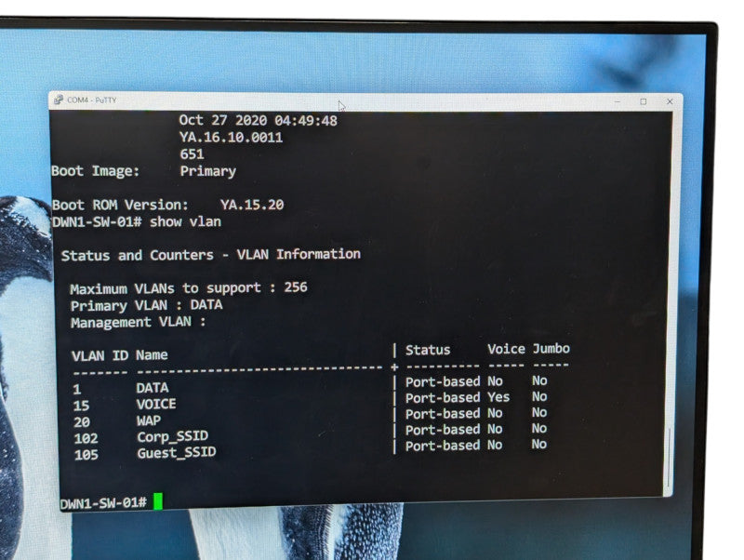744x560 pixels.
Task: Click the date 'Oct 27 2020 04:49:48'
Action: pyautogui.click(x=259, y=120)
